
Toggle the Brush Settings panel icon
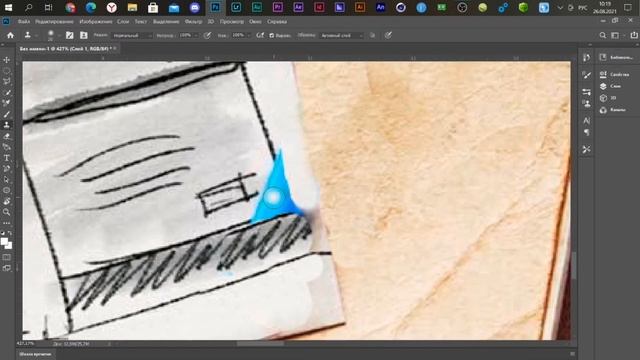[70, 36]
